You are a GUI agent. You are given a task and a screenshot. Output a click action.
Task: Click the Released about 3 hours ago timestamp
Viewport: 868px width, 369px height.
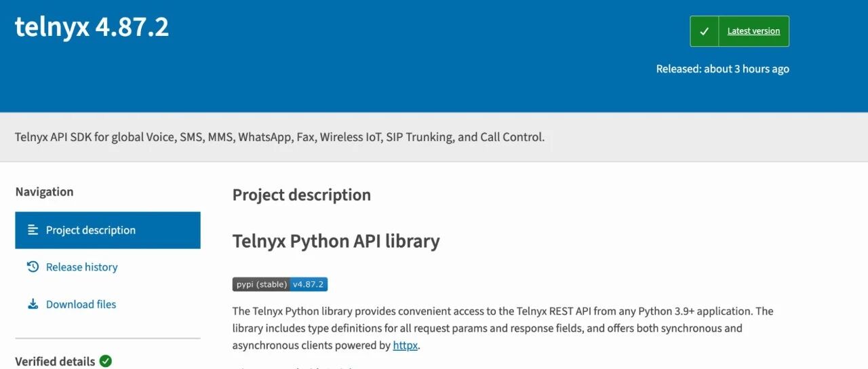coord(722,69)
